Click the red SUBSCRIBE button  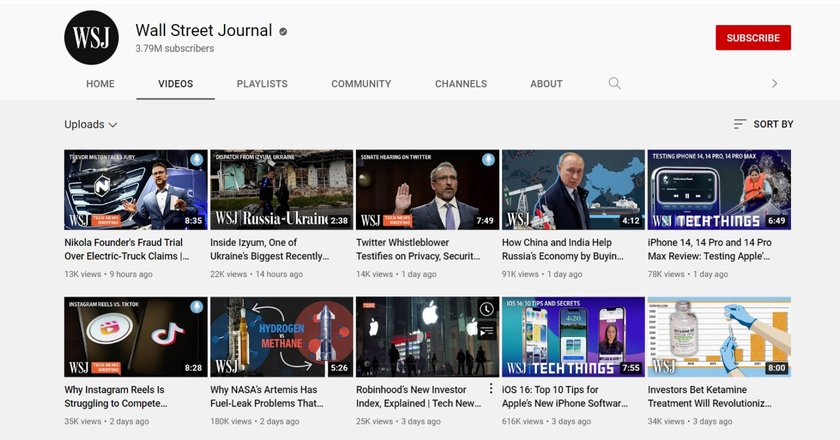[x=753, y=38]
